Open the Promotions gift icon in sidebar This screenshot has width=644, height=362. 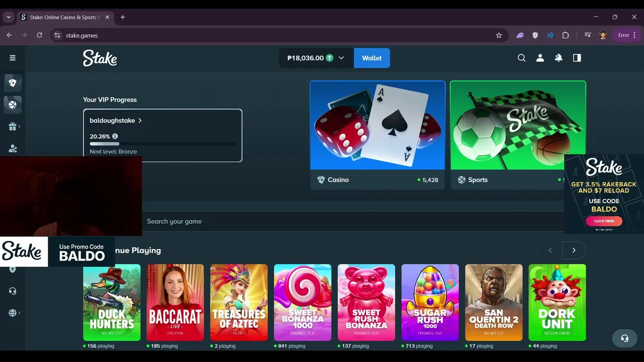tap(13, 127)
